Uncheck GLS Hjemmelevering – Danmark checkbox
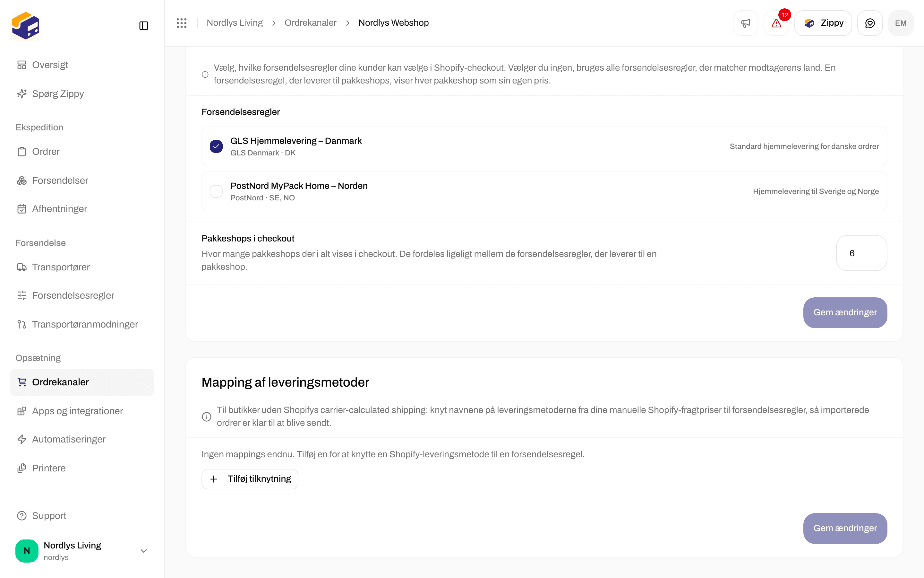The image size is (924, 578). coord(216,146)
